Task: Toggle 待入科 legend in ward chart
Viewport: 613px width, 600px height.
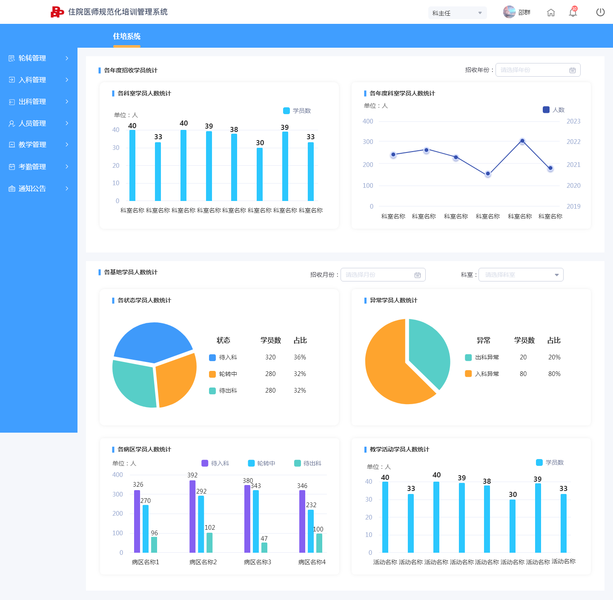Action: coord(215,463)
